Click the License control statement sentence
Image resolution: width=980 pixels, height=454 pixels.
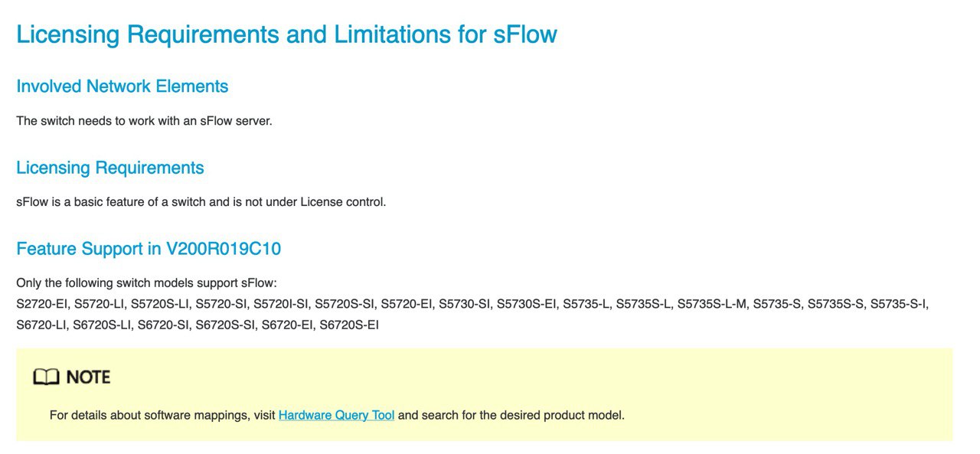pyautogui.click(x=201, y=202)
